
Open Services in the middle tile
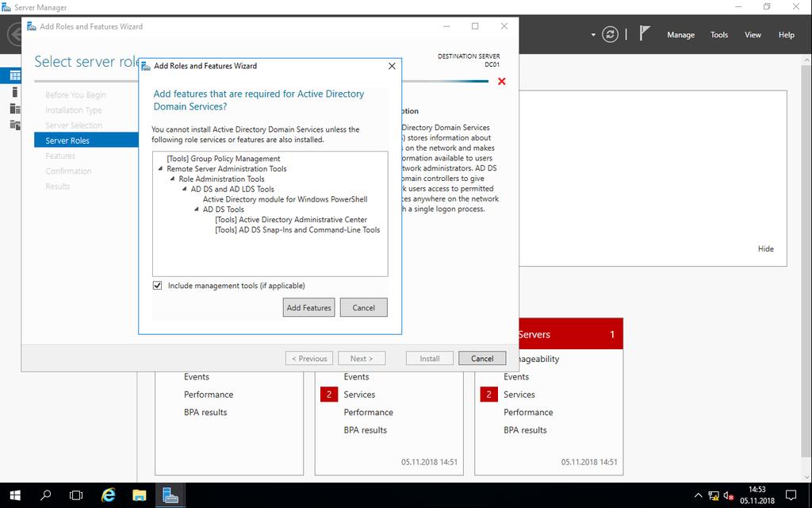(x=359, y=394)
